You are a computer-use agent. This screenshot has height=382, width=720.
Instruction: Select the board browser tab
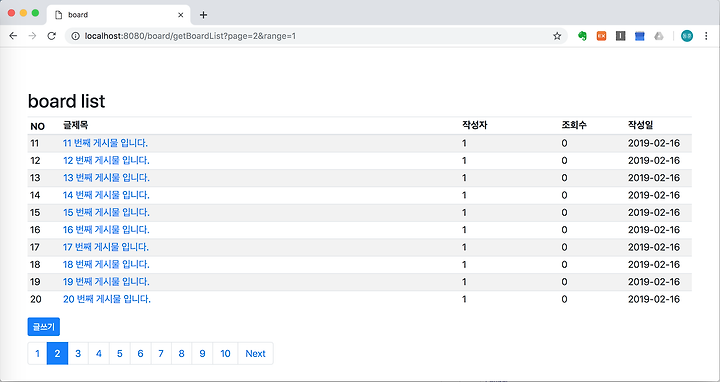(x=118, y=15)
